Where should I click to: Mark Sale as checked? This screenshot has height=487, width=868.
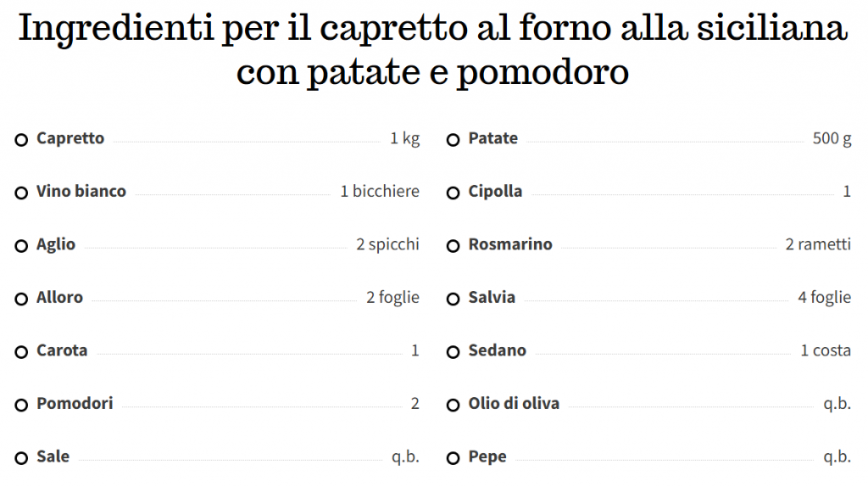[x=21, y=458]
